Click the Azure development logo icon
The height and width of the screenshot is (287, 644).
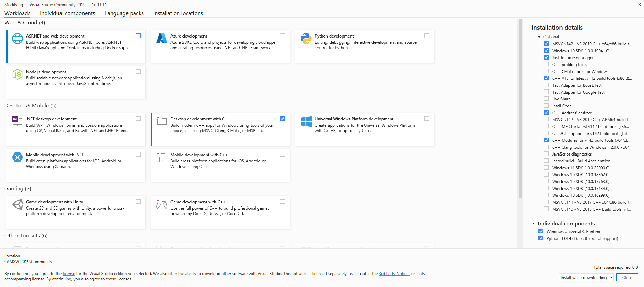(162, 39)
